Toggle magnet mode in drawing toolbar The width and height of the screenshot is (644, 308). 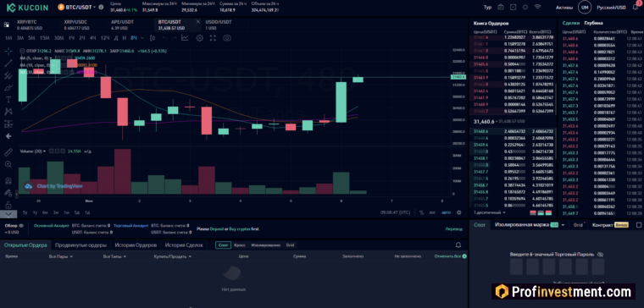pyautogui.click(x=8, y=180)
